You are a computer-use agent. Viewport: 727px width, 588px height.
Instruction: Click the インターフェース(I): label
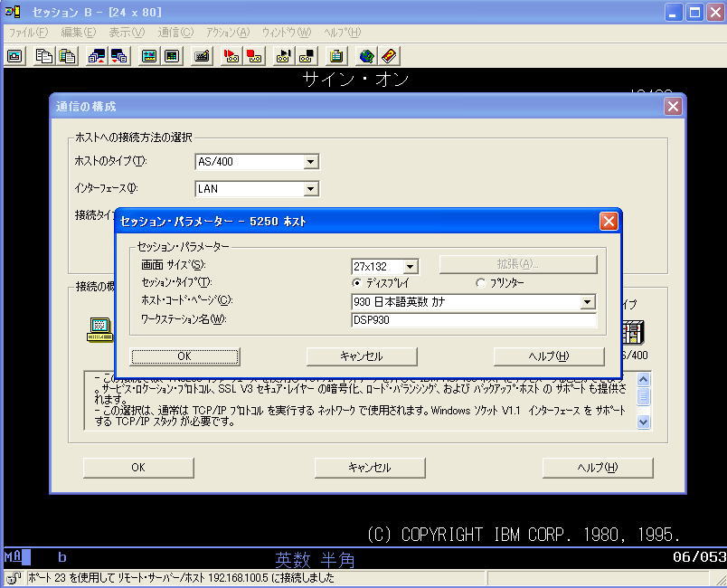[x=106, y=188]
